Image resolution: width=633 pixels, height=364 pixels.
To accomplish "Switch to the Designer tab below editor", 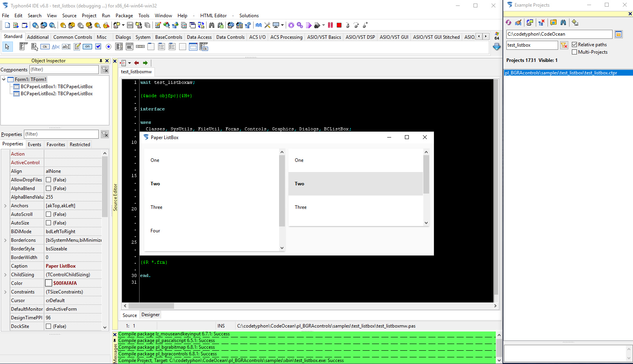I will click(151, 315).
